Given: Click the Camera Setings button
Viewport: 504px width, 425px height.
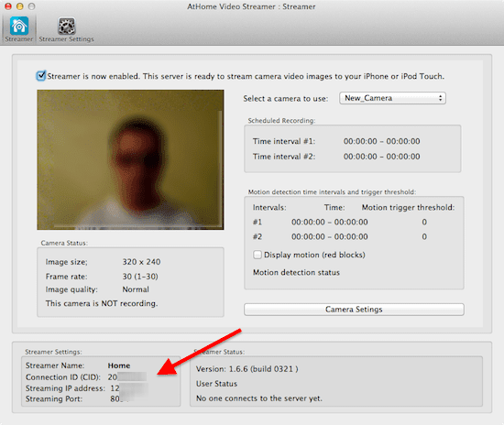Looking at the screenshot, I should point(354,310).
